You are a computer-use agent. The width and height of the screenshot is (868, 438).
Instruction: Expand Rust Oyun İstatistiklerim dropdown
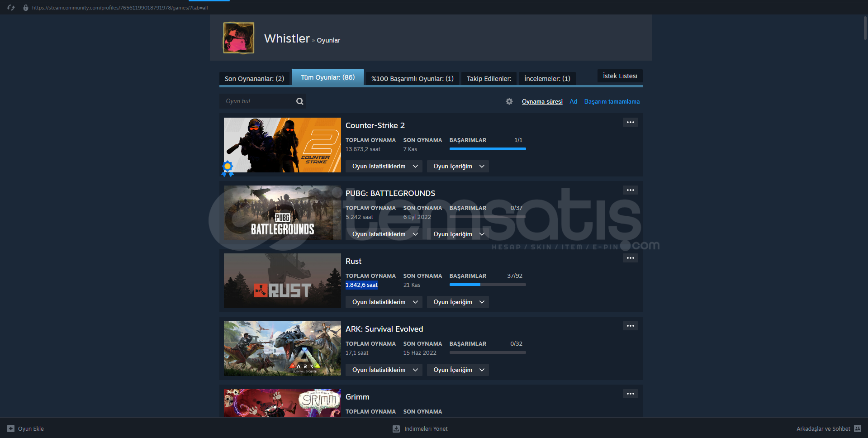coord(384,302)
